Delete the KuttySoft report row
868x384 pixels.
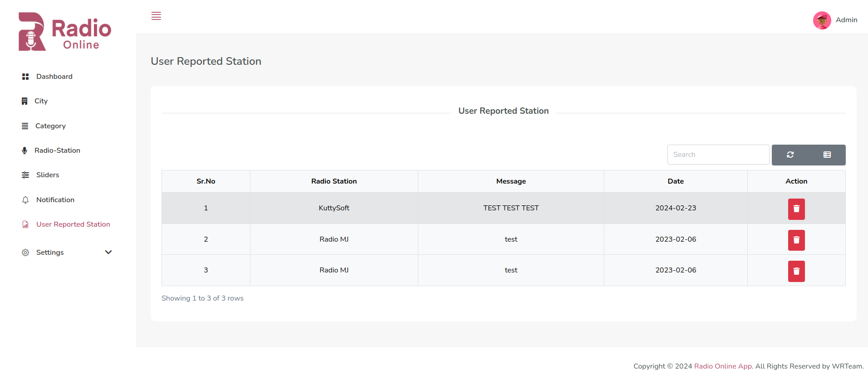pos(796,209)
